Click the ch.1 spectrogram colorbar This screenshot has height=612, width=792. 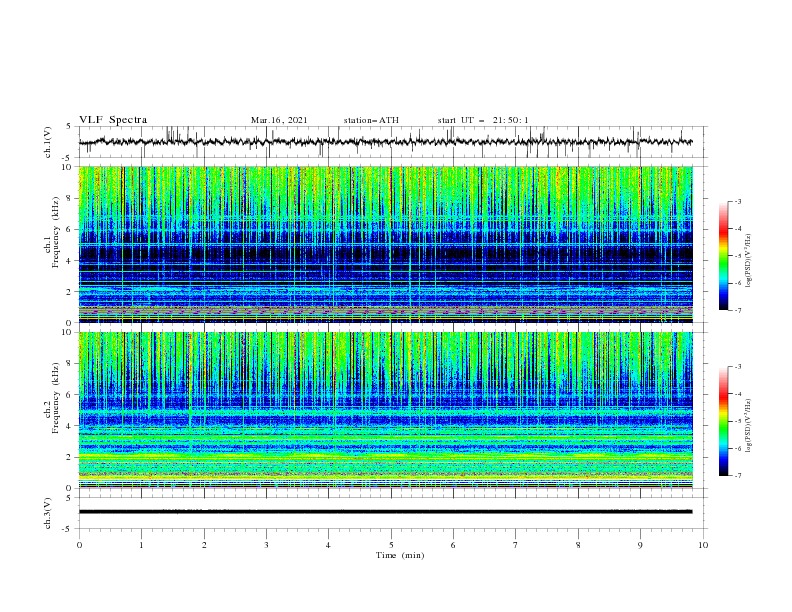coord(723,256)
